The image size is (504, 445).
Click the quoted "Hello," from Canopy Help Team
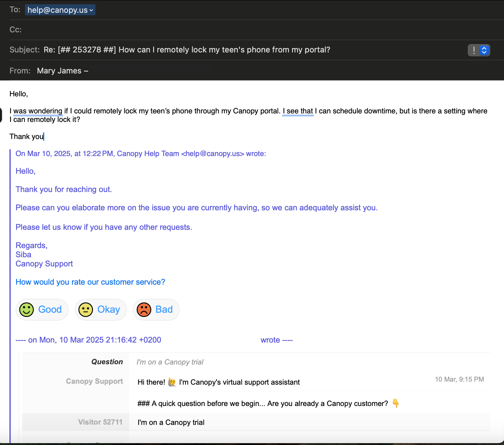point(26,171)
